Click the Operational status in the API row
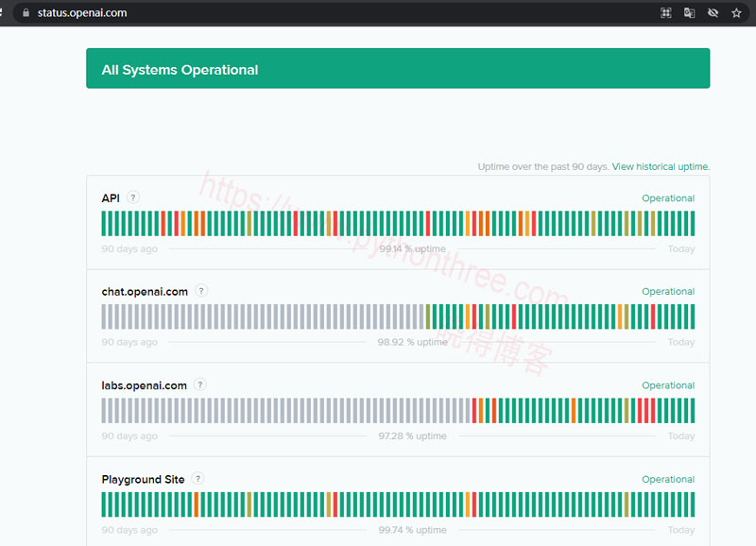This screenshot has width=756, height=546. (x=668, y=198)
